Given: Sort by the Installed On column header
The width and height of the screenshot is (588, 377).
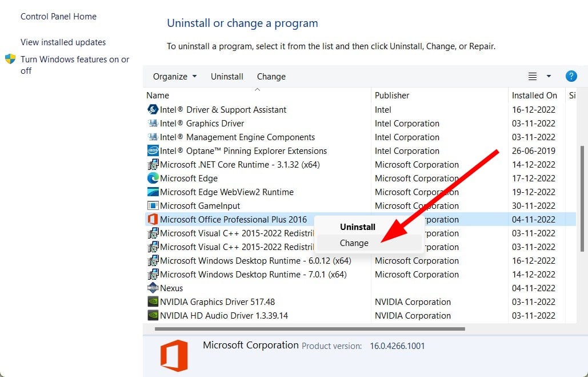Looking at the screenshot, I should click(x=536, y=96).
